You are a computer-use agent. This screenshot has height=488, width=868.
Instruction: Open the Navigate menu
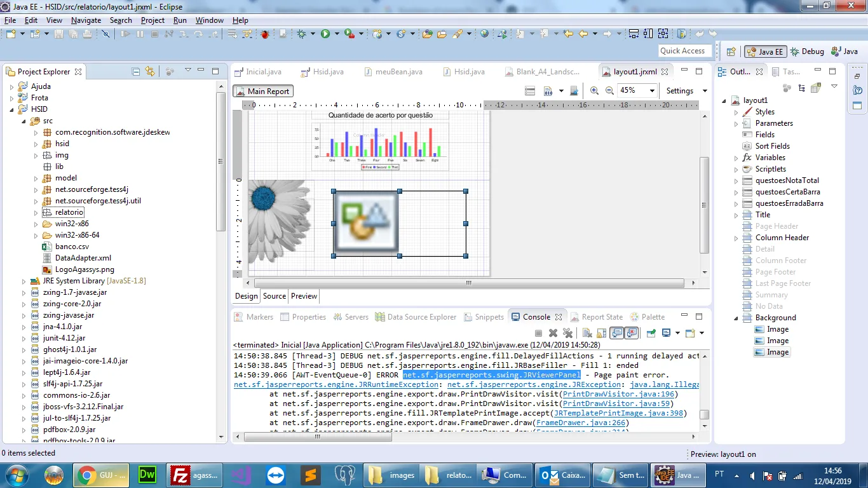coord(86,20)
